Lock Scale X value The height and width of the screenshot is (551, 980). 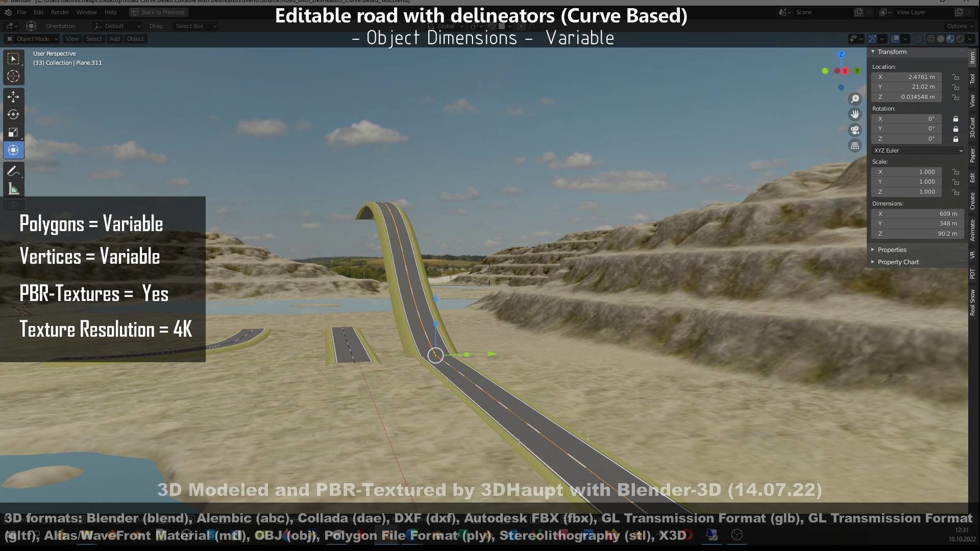955,172
